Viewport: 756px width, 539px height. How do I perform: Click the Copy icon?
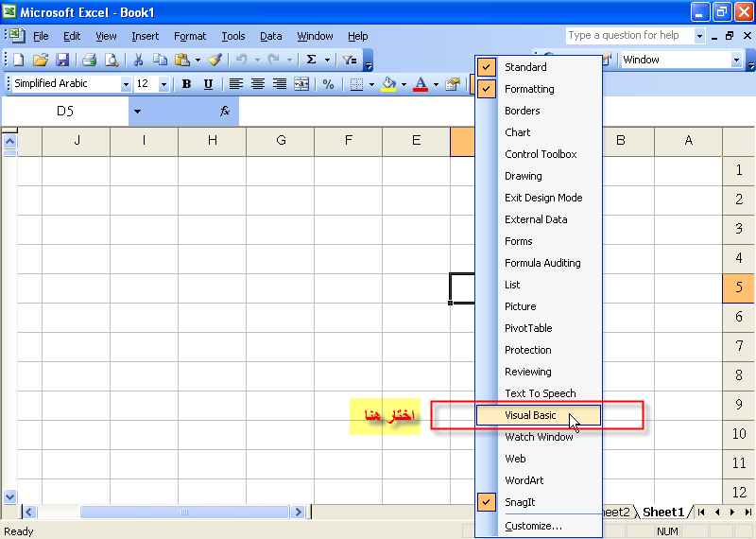coord(160,60)
